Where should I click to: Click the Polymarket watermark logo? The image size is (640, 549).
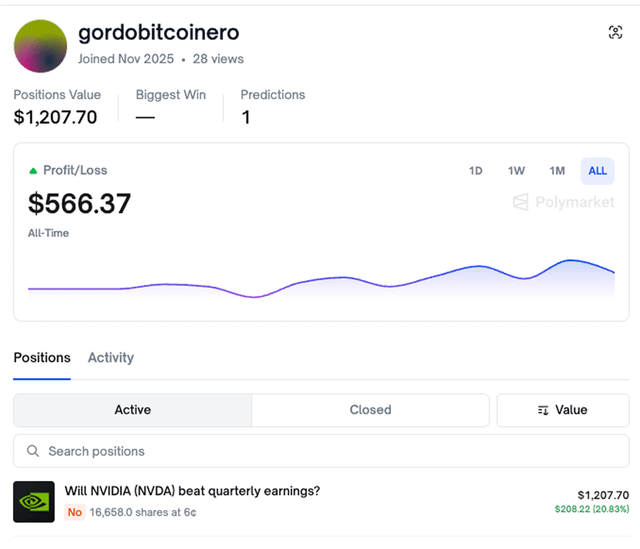(563, 203)
